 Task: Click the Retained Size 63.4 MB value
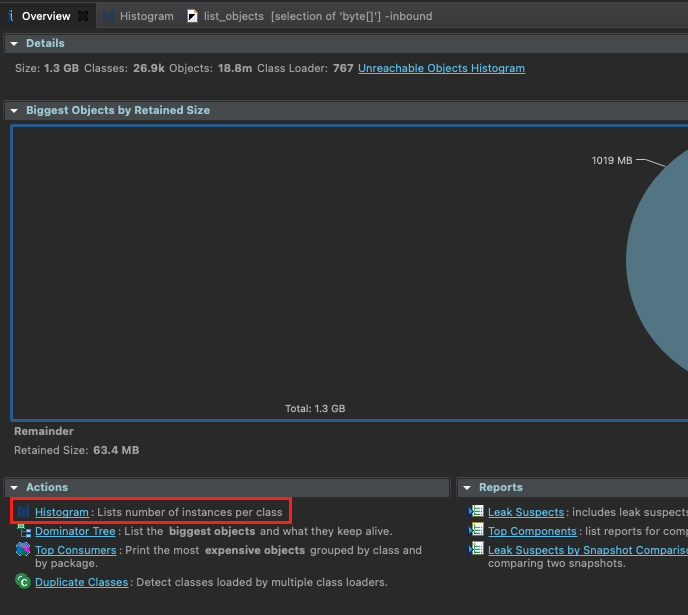[x=116, y=450]
